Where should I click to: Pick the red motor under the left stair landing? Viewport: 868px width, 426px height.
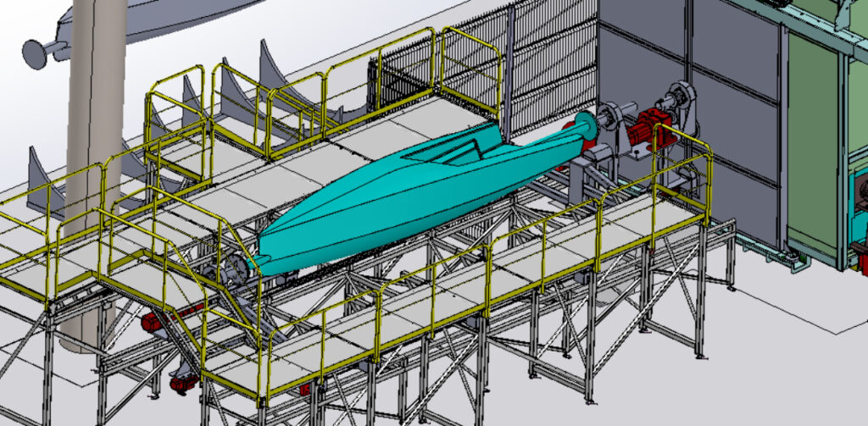point(154,322)
